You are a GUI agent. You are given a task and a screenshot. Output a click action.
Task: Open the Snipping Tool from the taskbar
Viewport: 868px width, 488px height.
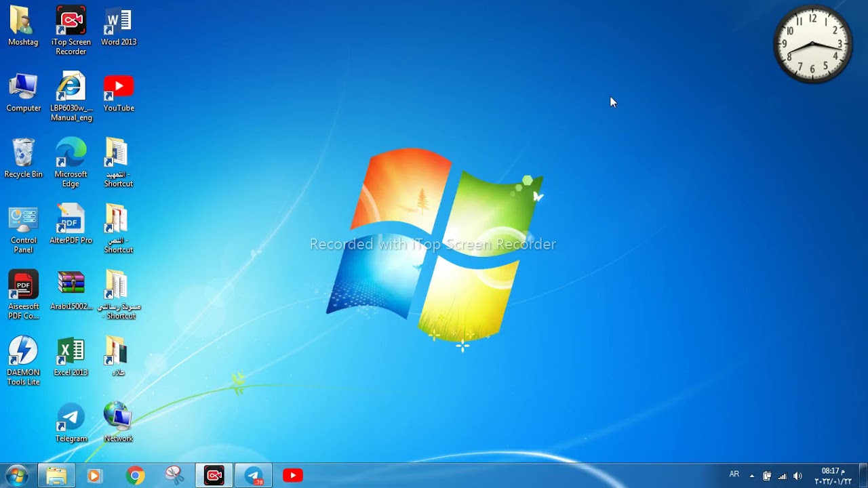pyautogui.click(x=174, y=476)
